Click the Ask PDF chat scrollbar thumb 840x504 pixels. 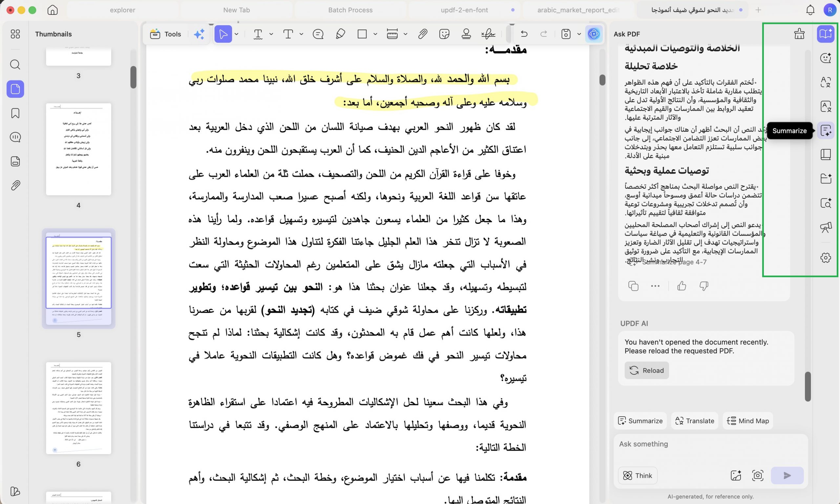(x=808, y=387)
